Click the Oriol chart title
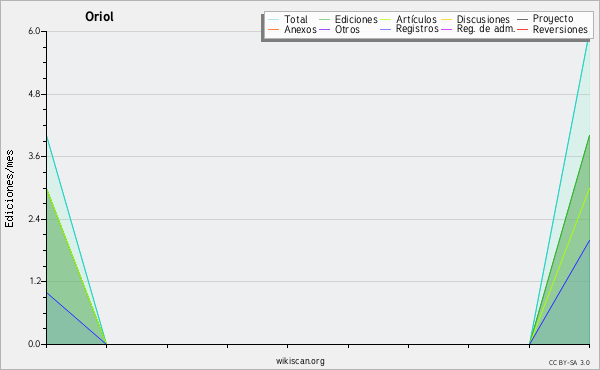This screenshot has height=370, width=600. [99, 16]
